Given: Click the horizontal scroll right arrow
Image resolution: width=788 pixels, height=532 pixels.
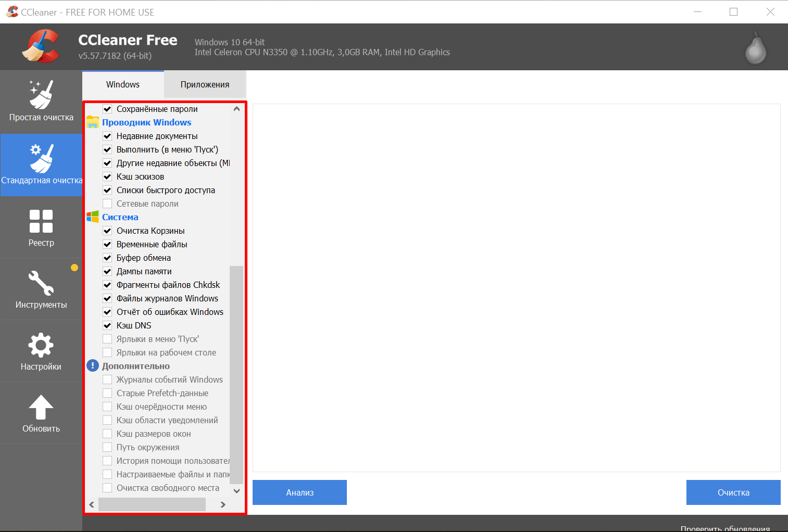Looking at the screenshot, I should tap(223, 504).
